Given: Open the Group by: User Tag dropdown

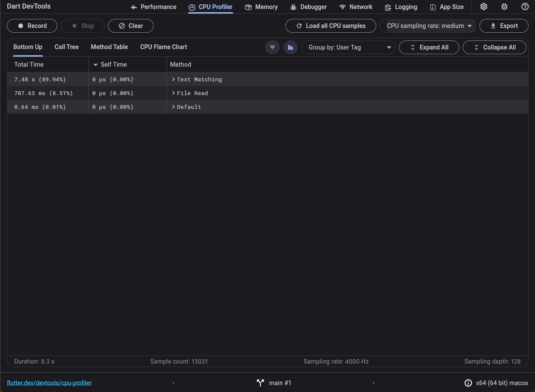Looking at the screenshot, I should coord(348,47).
